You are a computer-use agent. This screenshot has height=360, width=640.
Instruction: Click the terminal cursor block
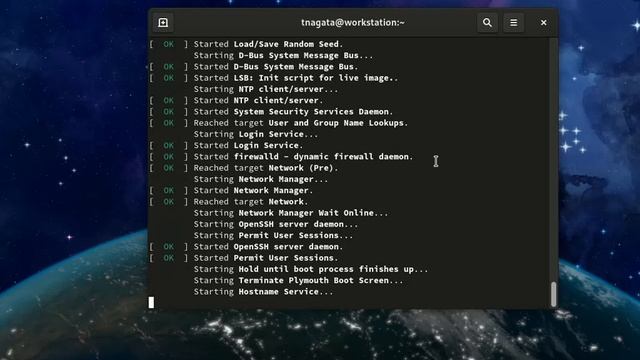point(151,302)
